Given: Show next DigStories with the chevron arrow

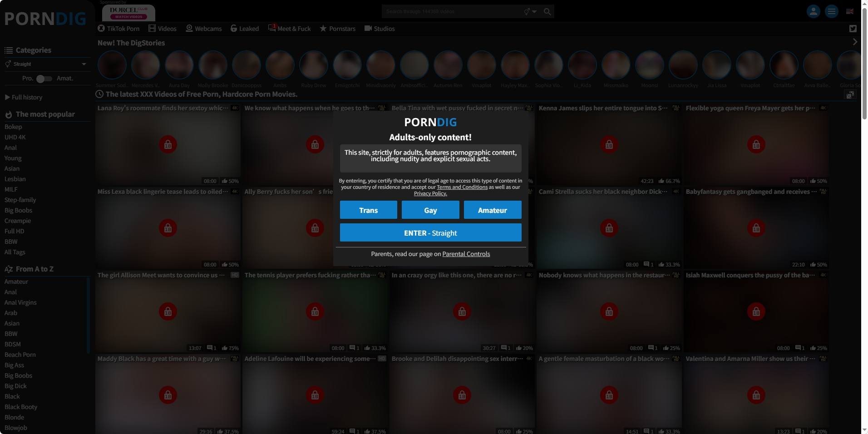Looking at the screenshot, I should click(x=855, y=42).
